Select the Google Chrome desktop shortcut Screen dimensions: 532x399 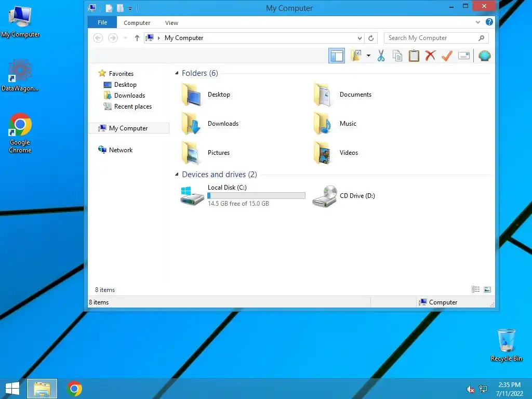20,133
